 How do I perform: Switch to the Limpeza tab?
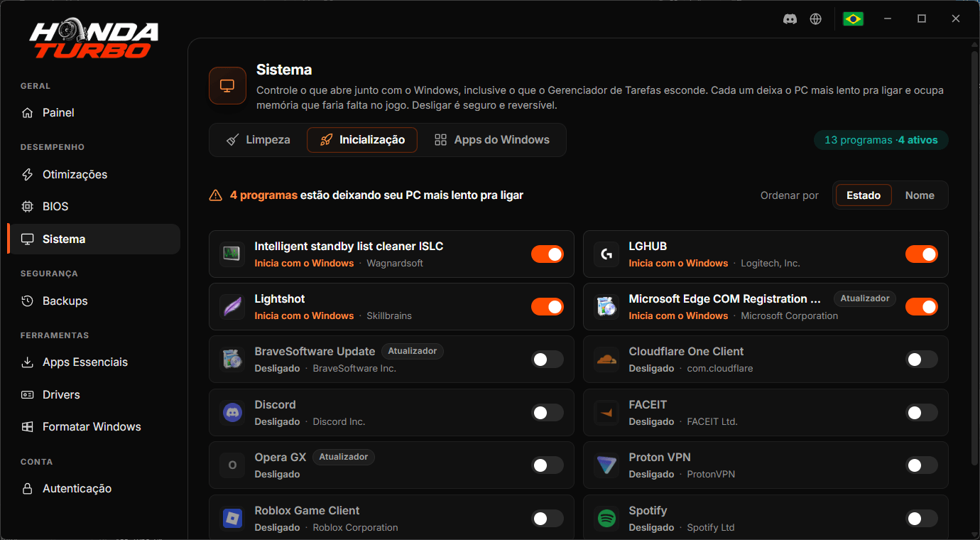click(258, 140)
